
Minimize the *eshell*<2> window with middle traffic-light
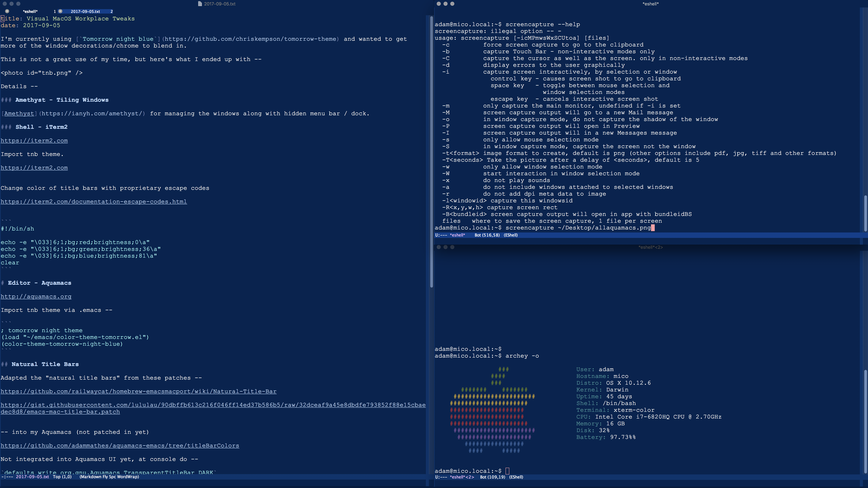(x=446, y=247)
